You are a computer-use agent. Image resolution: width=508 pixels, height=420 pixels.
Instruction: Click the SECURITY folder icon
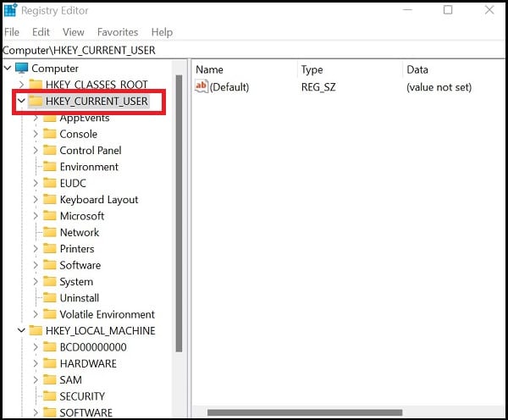click(x=50, y=396)
